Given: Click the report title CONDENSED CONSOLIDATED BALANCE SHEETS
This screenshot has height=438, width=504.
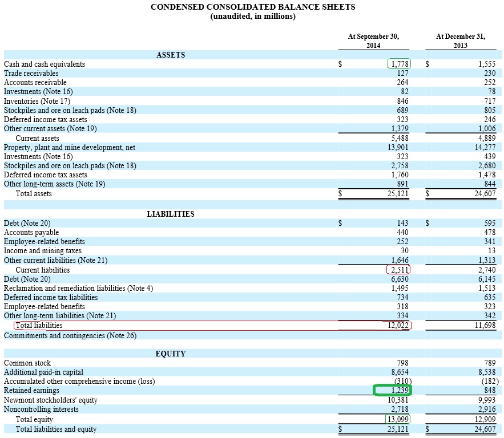Looking at the screenshot, I should click(252, 7).
